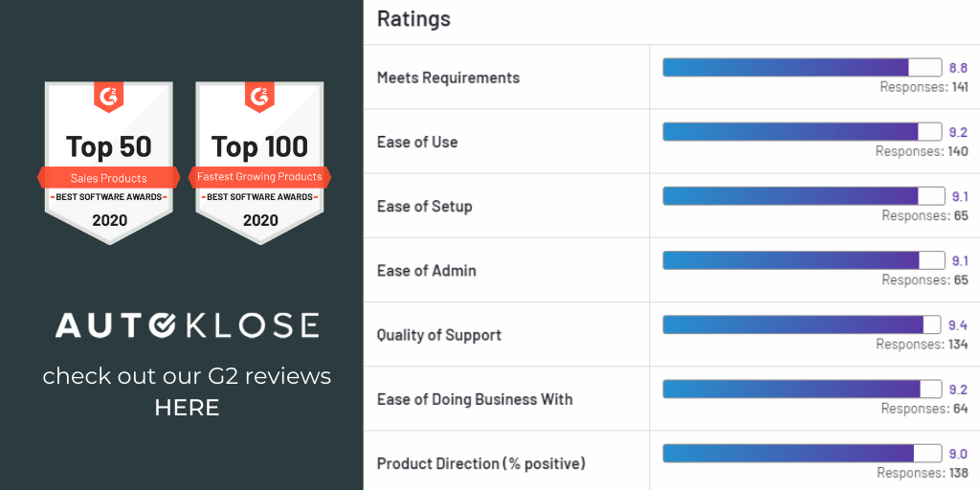Select the Ratings section heading
Image resolution: width=980 pixels, height=490 pixels.
[x=413, y=19]
